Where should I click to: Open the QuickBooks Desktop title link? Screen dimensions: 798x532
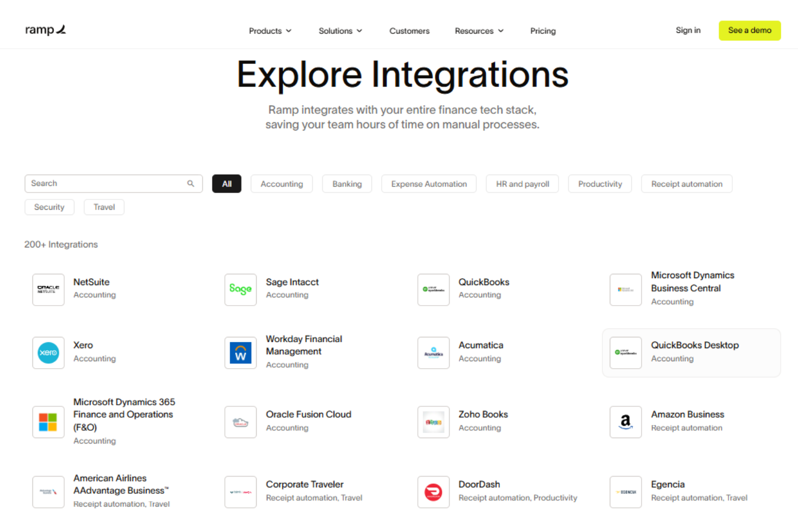point(695,345)
